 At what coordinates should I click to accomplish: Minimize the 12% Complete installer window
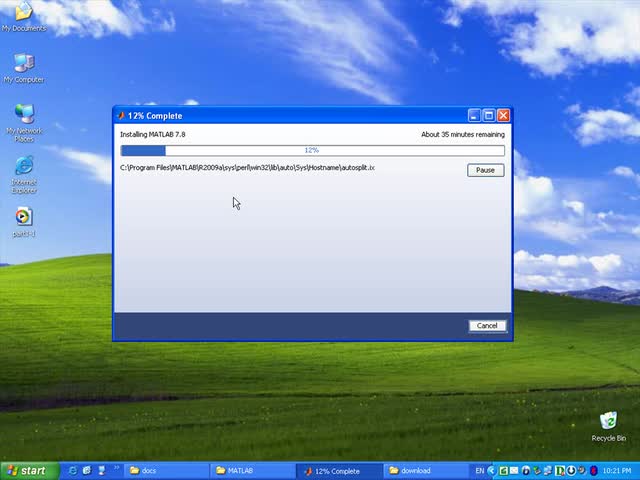click(x=474, y=116)
